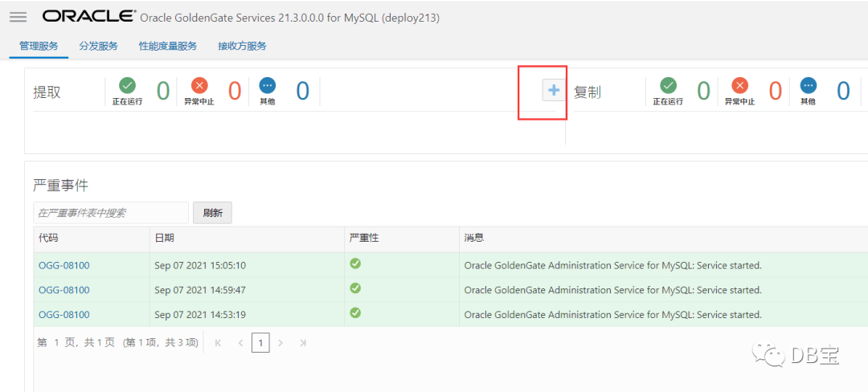Sort by 严重性 column header
Viewport: 868px width, 392px height.
point(364,238)
